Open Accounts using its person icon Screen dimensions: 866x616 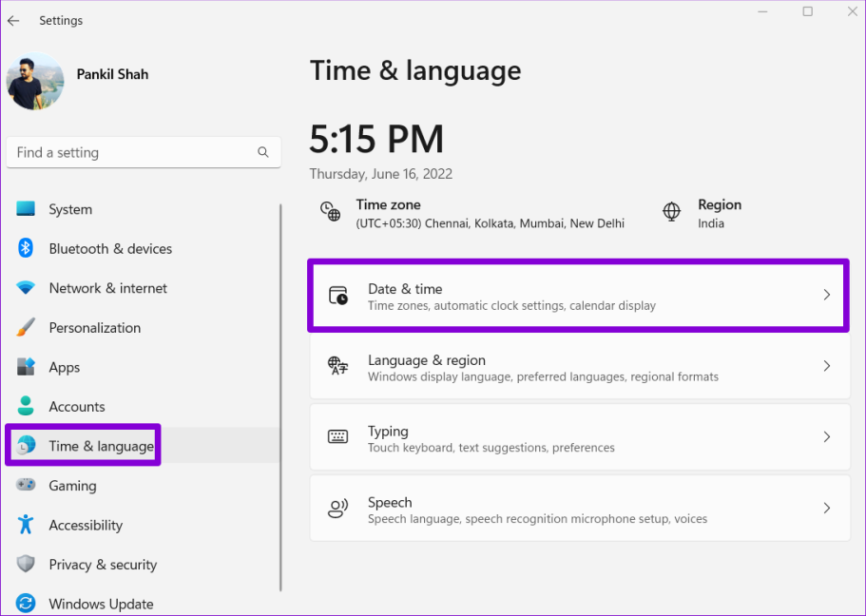point(26,406)
